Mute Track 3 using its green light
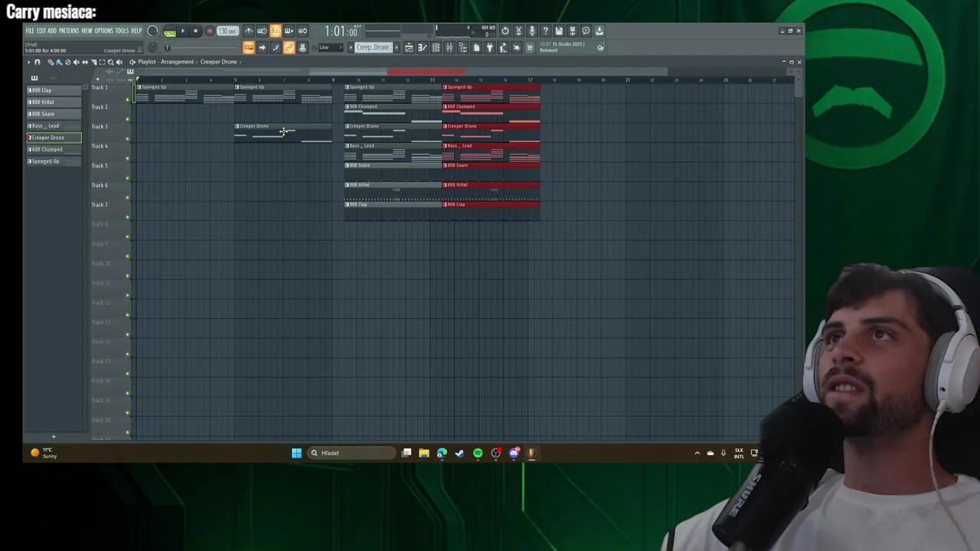 point(128,139)
